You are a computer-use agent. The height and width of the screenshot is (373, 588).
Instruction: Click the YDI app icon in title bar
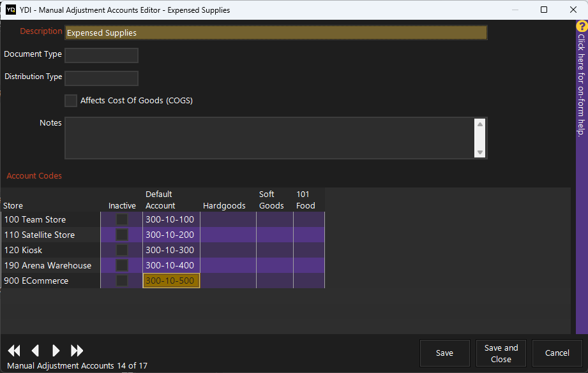pyautogui.click(x=11, y=10)
